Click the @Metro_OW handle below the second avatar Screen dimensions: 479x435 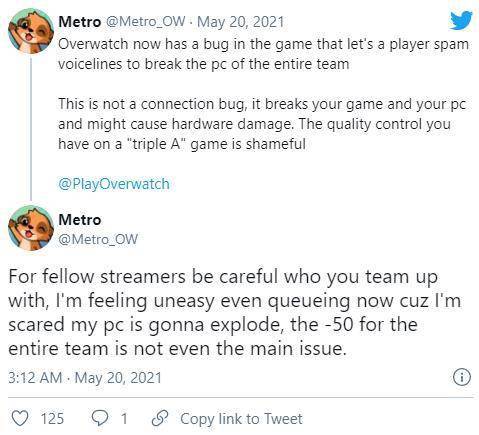[98, 239]
